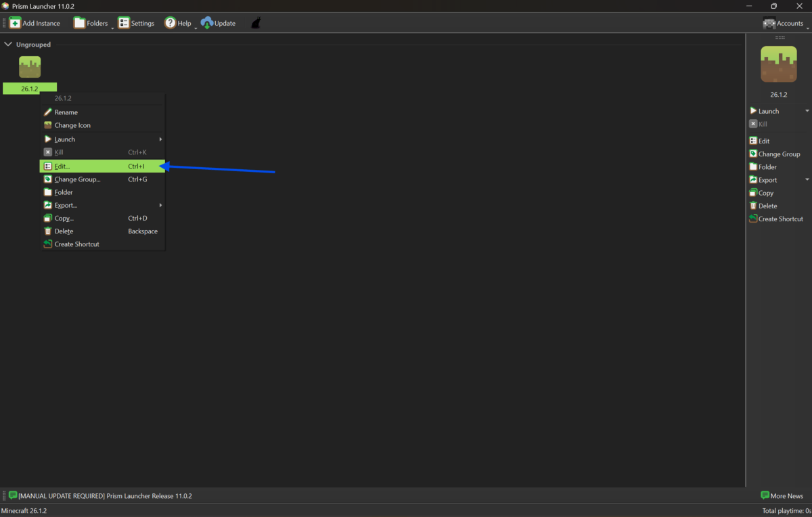Click the More News icon
The width and height of the screenshot is (812, 517).
coord(765,496)
